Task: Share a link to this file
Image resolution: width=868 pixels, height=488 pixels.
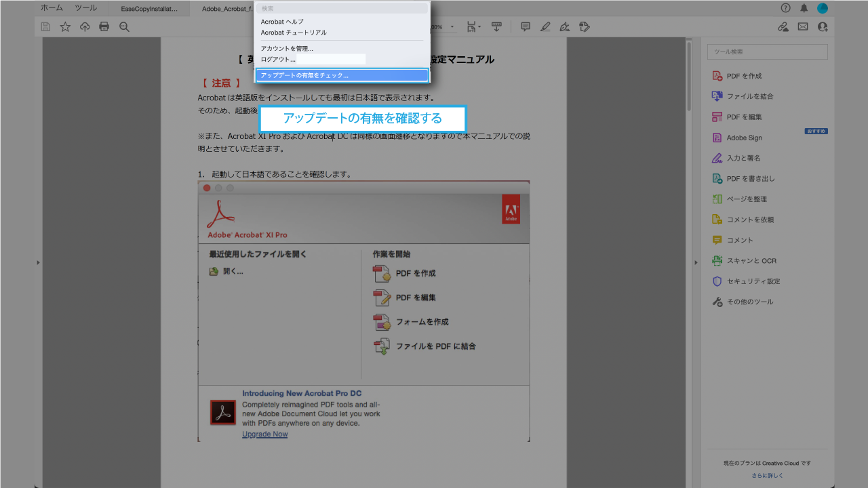Action: [x=783, y=26]
